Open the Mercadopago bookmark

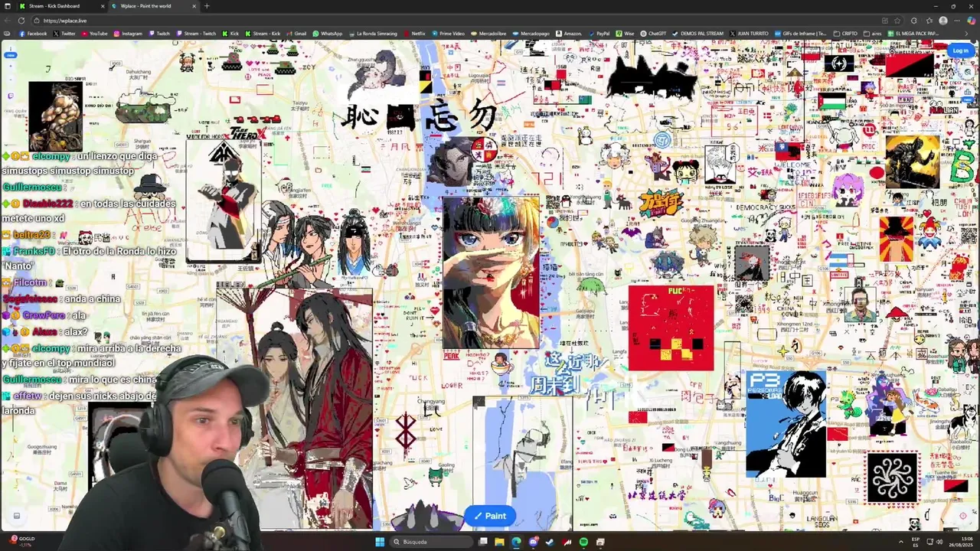click(531, 34)
